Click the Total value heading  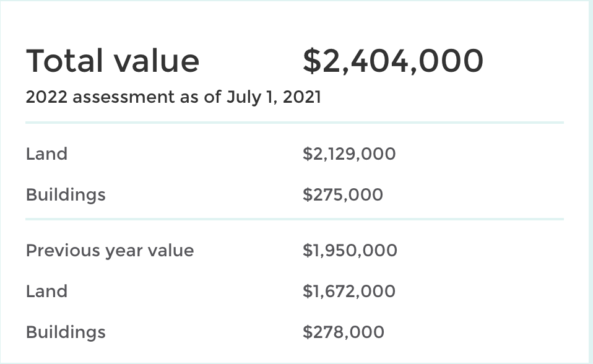112,61
